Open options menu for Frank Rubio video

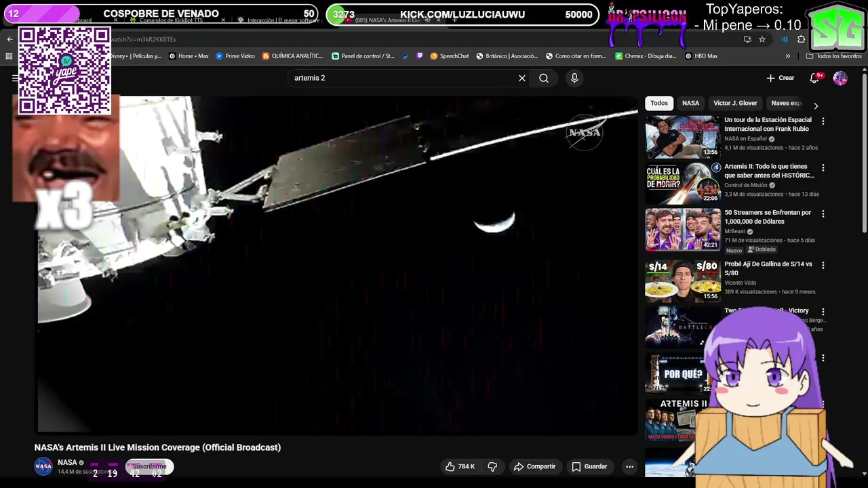pyautogui.click(x=823, y=121)
